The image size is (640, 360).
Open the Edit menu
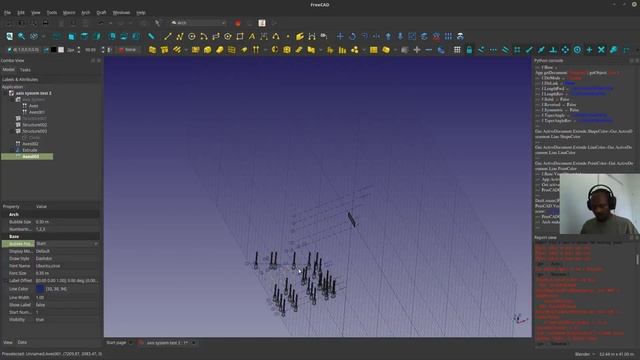[21, 13]
